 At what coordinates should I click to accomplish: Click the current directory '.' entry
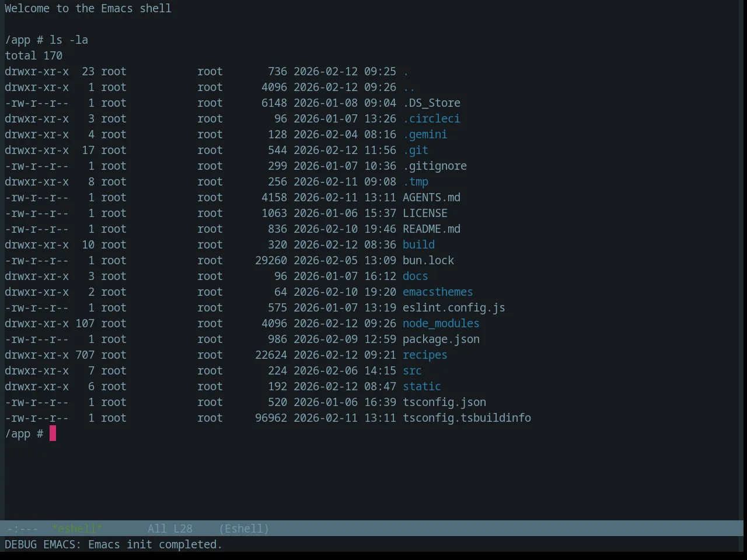(406, 71)
